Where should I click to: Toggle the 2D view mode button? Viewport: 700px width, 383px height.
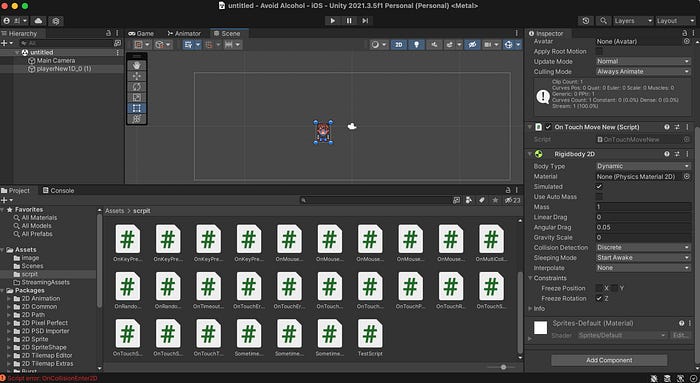pyautogui.click(x=399, y=45)
